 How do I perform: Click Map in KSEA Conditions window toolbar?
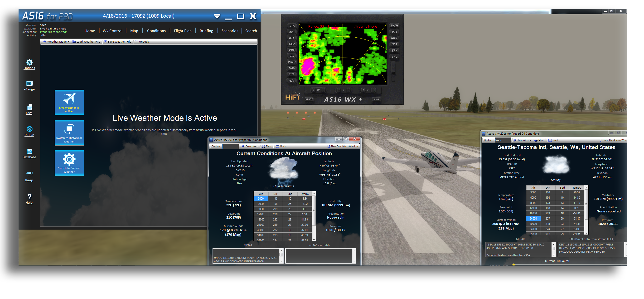539,140
